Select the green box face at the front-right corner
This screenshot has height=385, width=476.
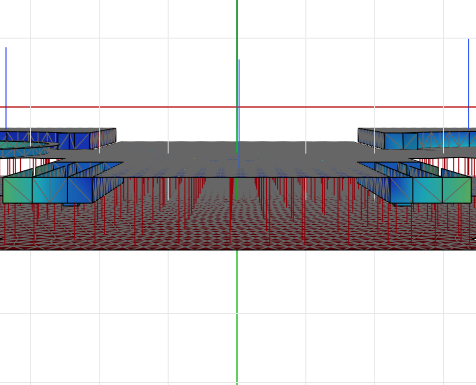(x=457, y=190)
